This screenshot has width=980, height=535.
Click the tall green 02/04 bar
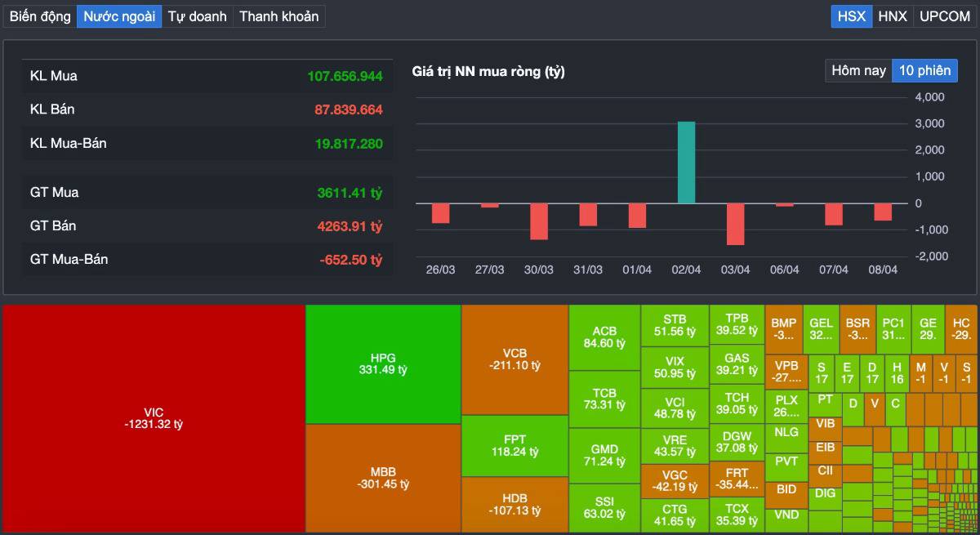point(686,162)
